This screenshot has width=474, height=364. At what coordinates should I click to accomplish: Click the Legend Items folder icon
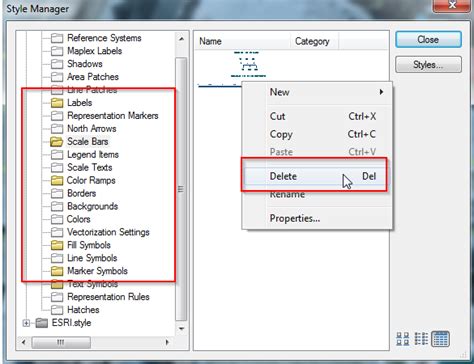click(57, 155)
